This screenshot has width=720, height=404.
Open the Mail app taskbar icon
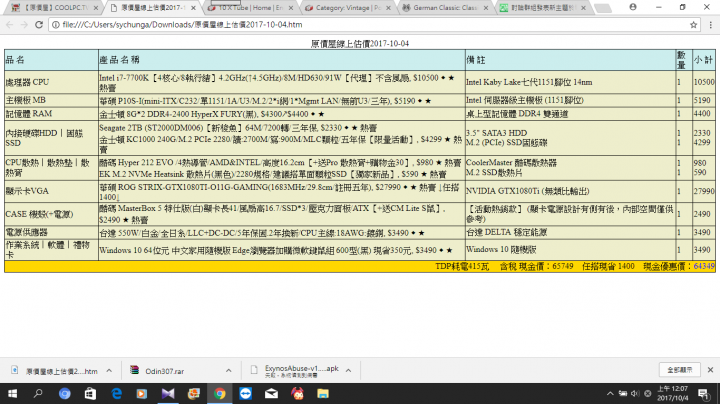coord(271,393)
